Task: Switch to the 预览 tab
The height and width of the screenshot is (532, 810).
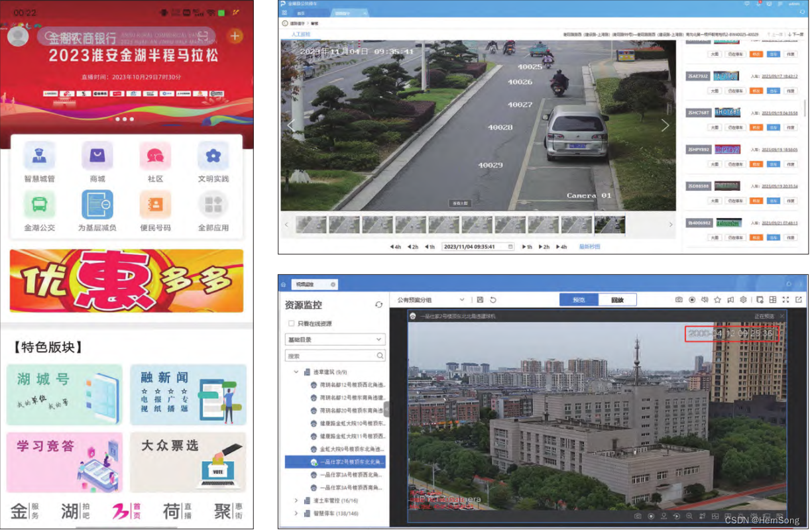Action: point(579,300)
